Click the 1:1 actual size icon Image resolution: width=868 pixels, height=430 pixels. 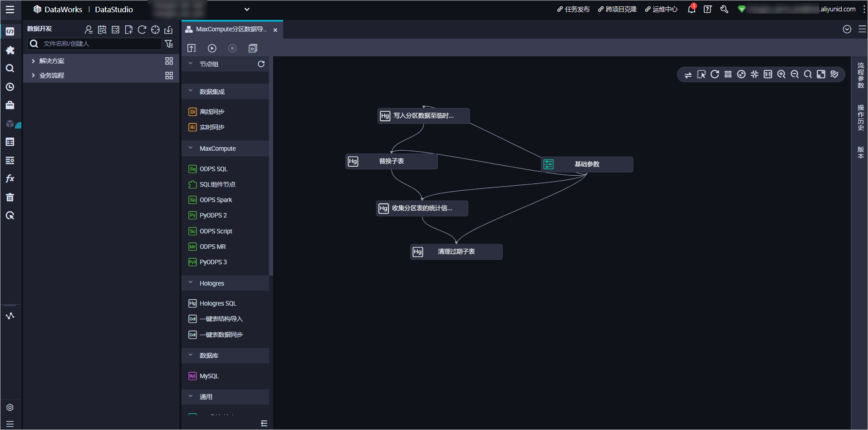tap(768, 74)
